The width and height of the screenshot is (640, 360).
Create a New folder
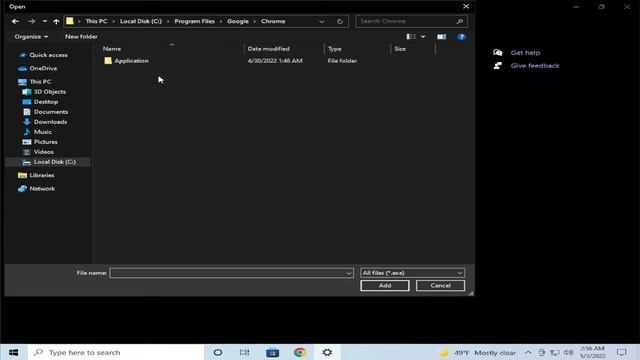click(x=81, y=37)
